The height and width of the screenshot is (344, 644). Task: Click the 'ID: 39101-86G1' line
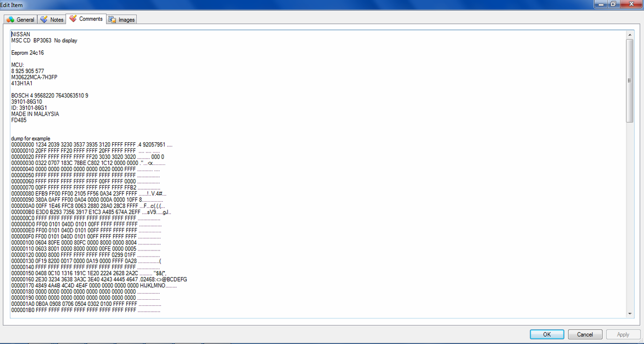pos(29,108)
